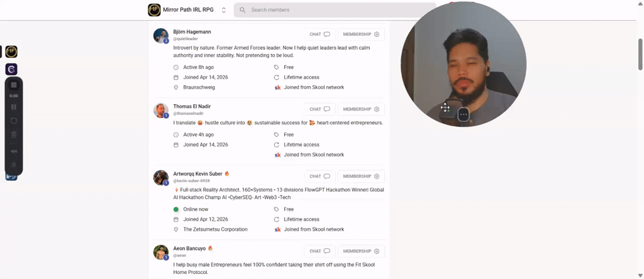This screenshot has width=644, height=279.
Task: Click the @thomaselnadir handle
Action: [188, 113]
